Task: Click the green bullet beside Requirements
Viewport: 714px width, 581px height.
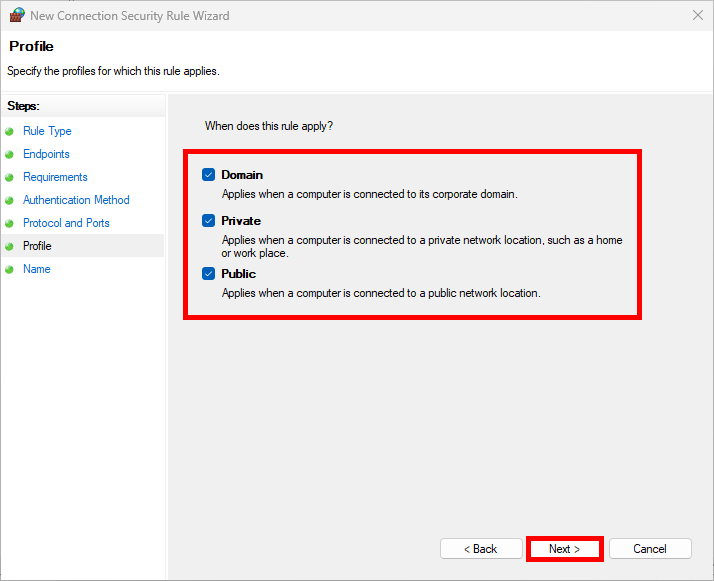Action: [x=10, y=177]
